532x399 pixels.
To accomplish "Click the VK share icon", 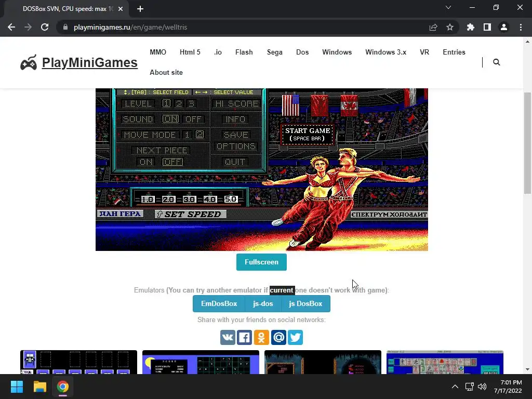I will click(228, 337).
